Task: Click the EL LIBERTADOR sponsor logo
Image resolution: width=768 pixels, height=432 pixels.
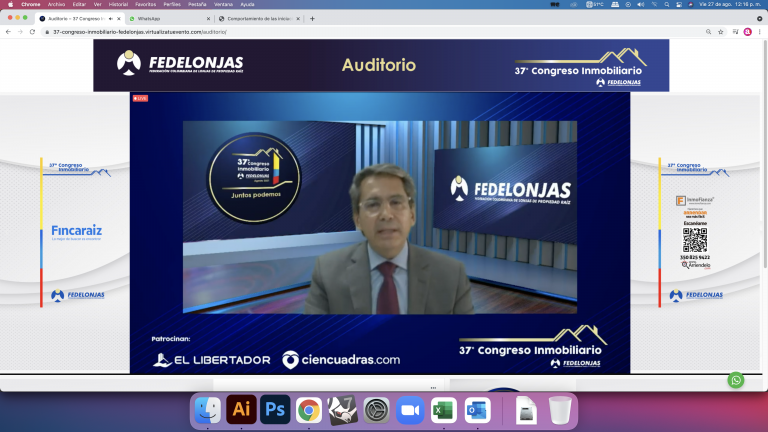Action: 212,360
